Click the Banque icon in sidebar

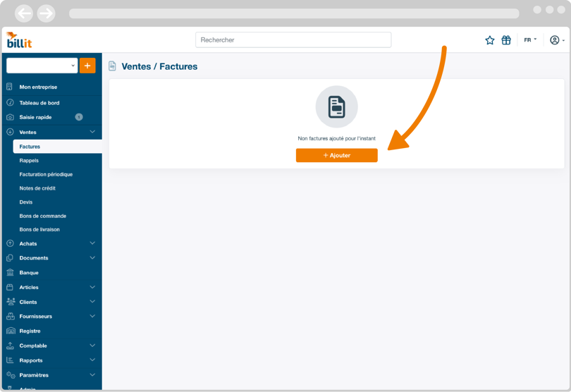10,272
